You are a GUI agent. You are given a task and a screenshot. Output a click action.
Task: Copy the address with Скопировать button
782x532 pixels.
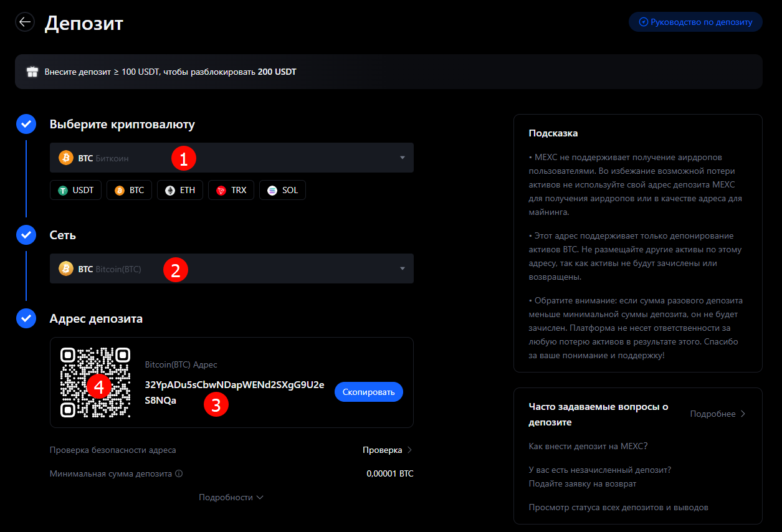pos(369,392)
